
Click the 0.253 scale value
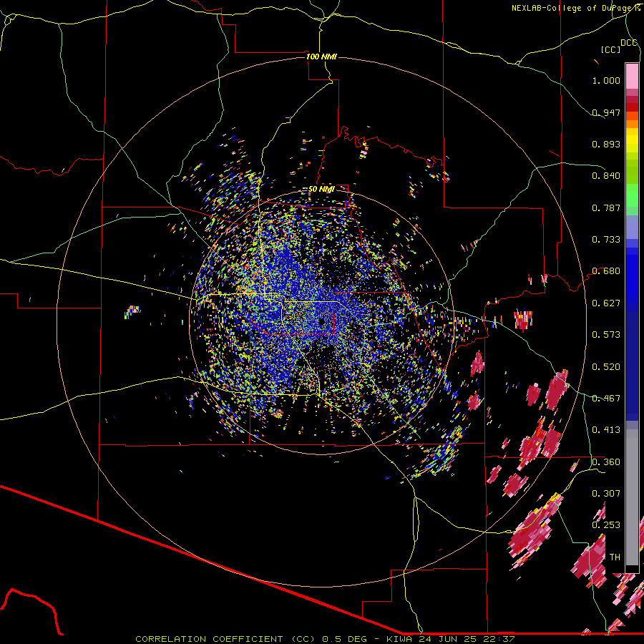coord(606,525)
